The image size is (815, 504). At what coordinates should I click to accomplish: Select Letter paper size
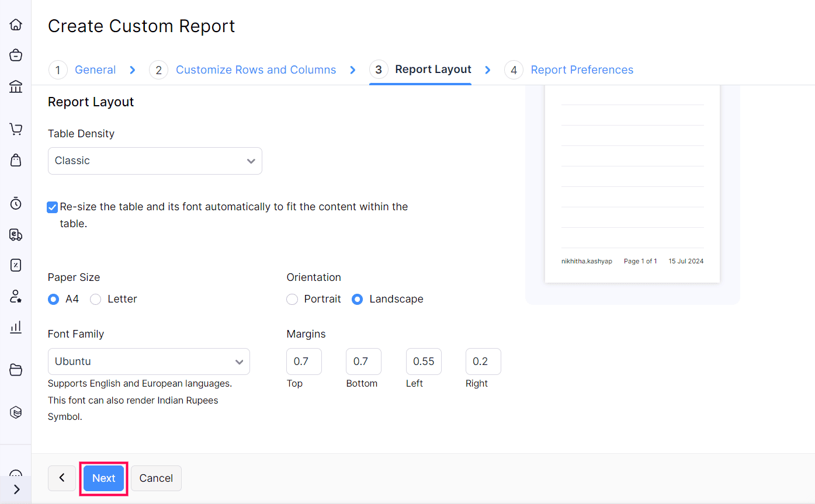click(96, 300)
